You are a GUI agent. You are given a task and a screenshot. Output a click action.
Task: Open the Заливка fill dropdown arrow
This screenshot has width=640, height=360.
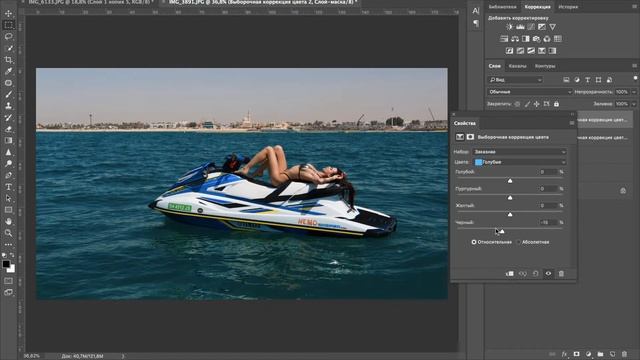point(634,104)
